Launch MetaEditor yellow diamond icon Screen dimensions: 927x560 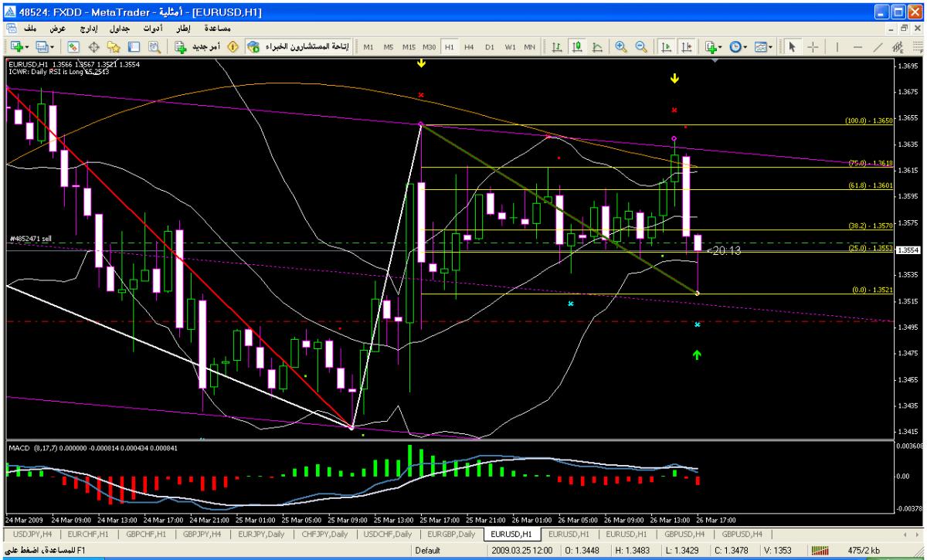tap(233, 46)
